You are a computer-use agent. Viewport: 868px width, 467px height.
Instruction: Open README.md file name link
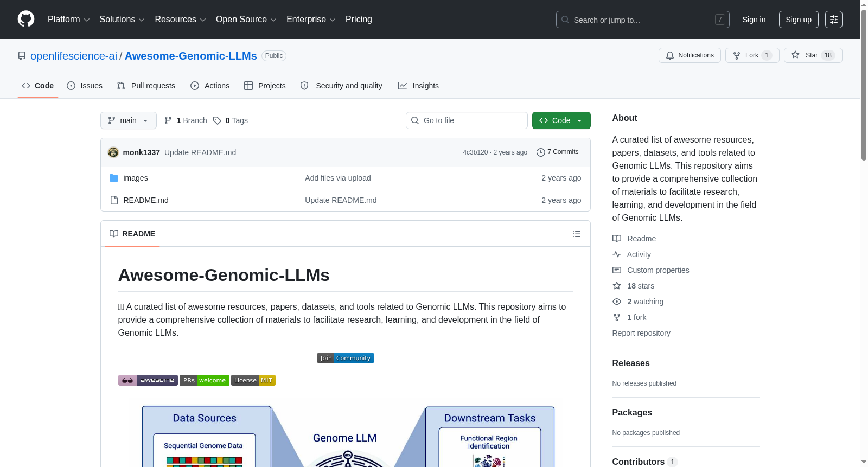[x=146, y=200]
